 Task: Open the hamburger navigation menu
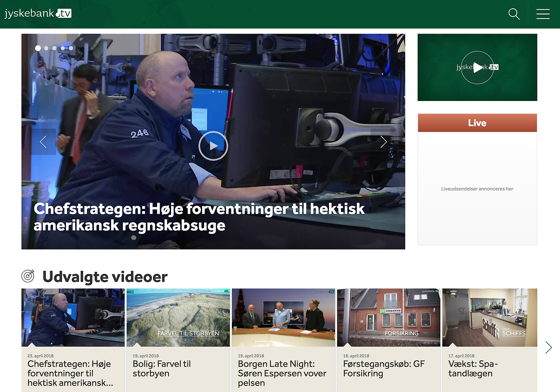543,14
